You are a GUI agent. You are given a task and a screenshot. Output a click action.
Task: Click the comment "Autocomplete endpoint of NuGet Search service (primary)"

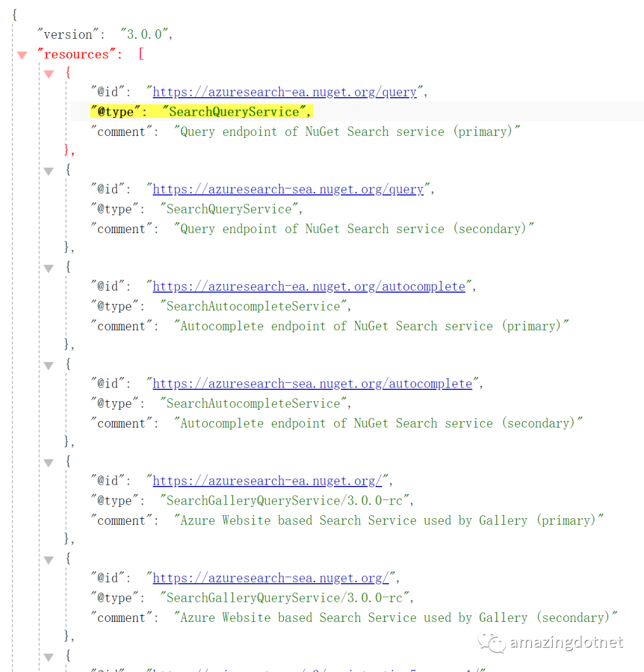click(371, 326)
